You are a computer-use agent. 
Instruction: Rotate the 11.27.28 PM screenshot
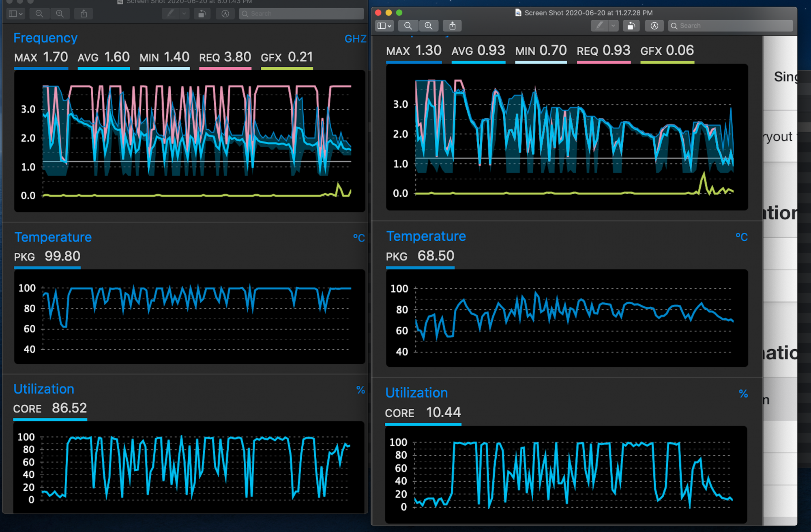tap(631, 26)
